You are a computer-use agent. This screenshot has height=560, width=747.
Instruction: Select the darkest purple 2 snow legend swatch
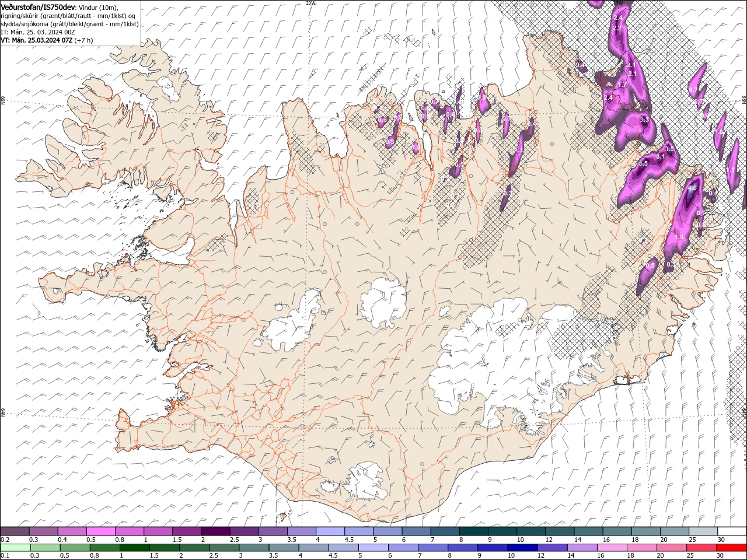215,531
